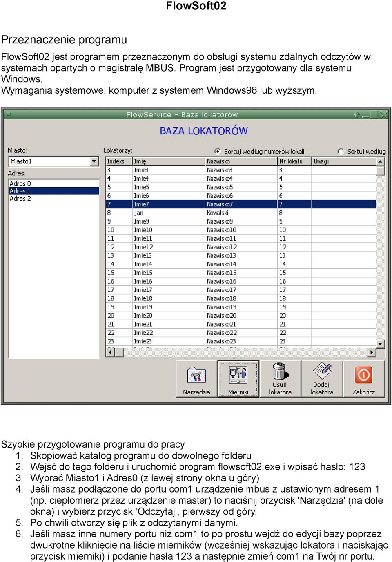Image resolution: width=392 pixels, height=562 pixels.
Task: Select the Imie6 cell
Action: (168, 195)
